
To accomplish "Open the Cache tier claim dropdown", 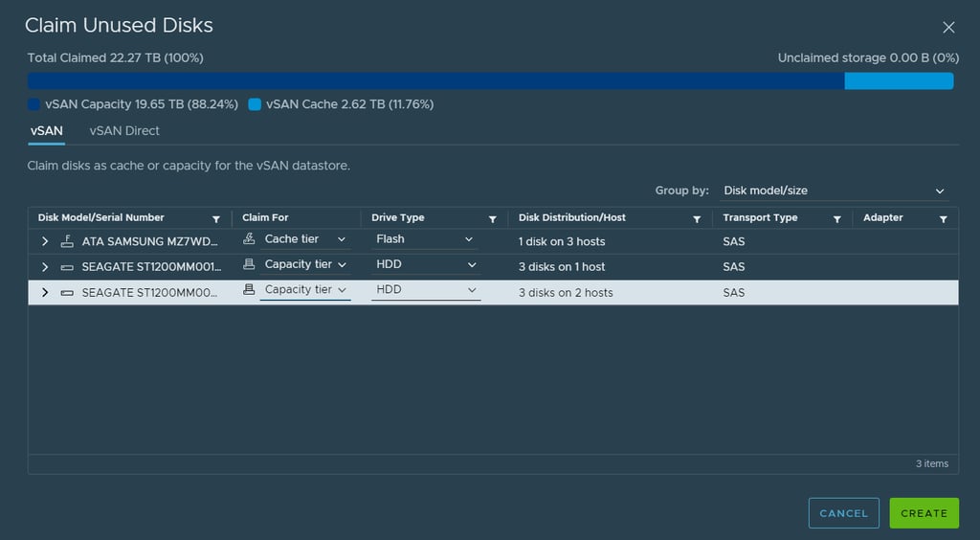I will pos(304,239).
